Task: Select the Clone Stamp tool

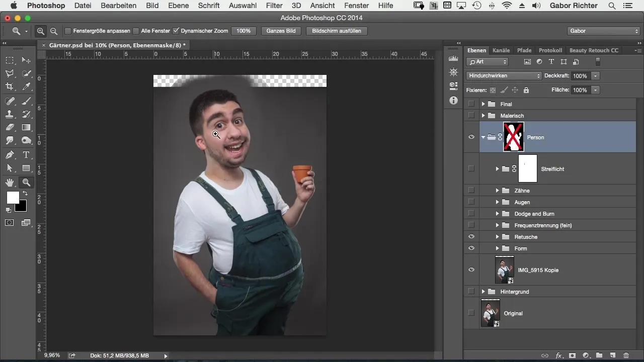Action: 10,114
